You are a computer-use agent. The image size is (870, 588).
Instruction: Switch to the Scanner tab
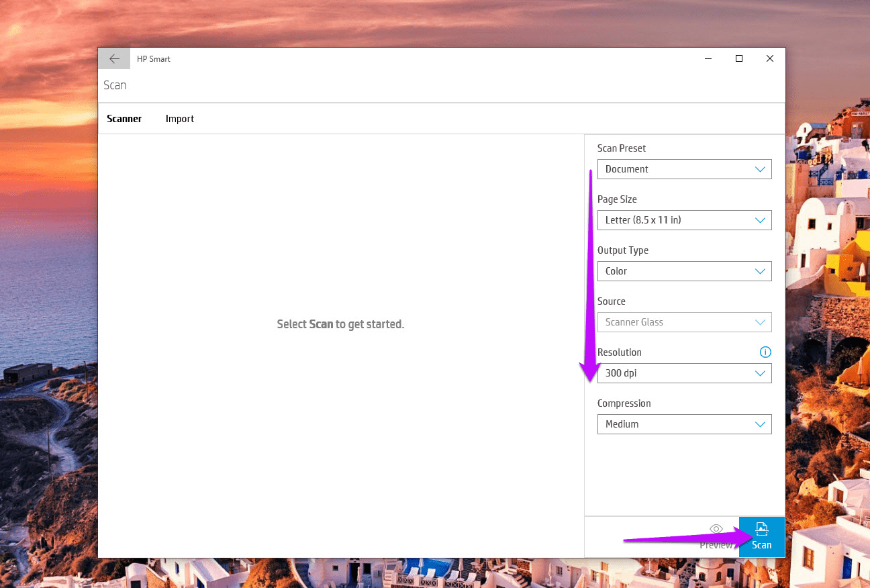124,119
